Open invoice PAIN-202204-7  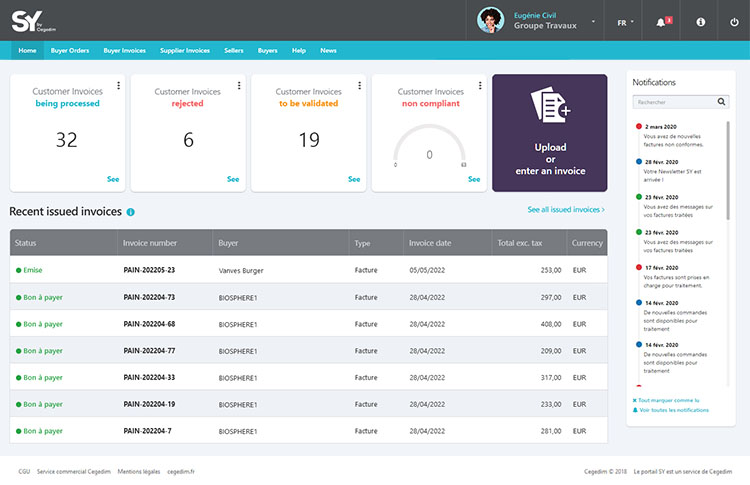click(147, 431)
